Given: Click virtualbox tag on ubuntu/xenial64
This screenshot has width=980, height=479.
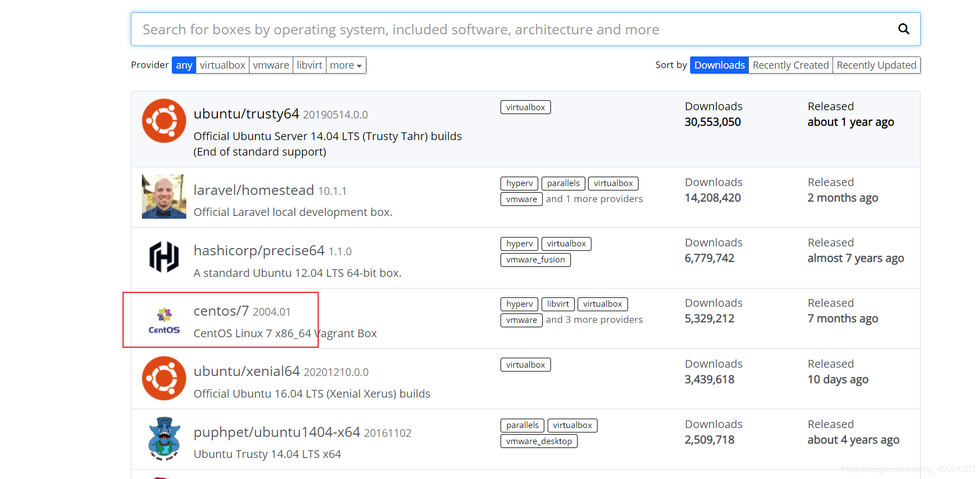Looking at the screenshot, I should (x=525, y=365).
